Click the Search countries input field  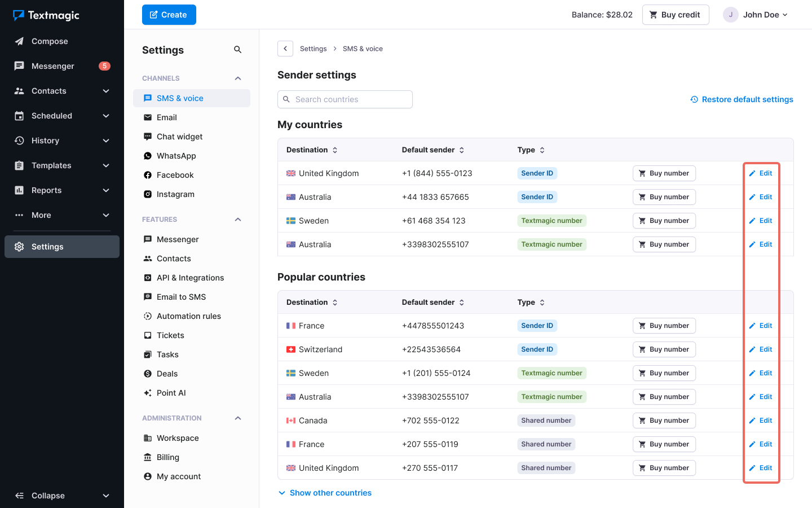click(x=350, y=99)
